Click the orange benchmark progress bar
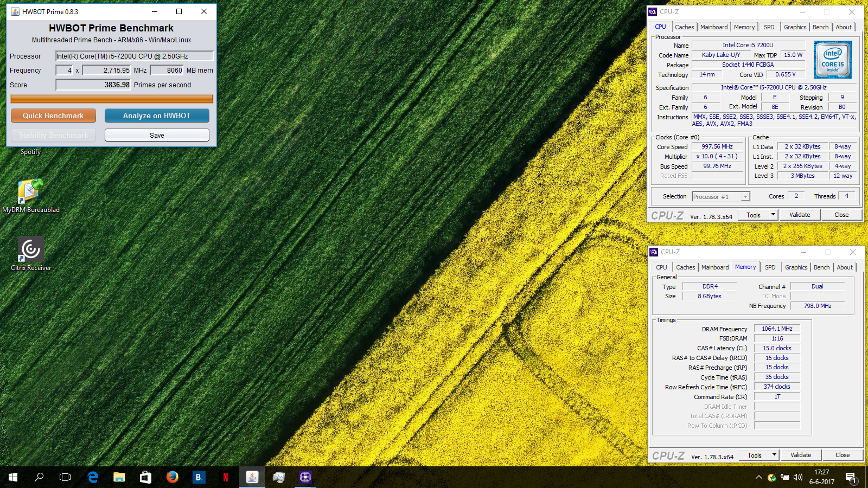Screen dimensions: 868x488 point(112,99)
